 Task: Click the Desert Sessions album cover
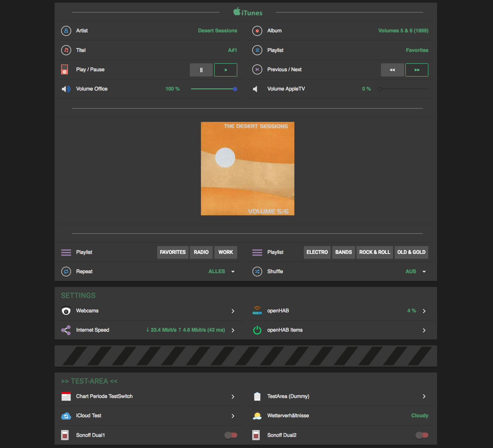247,169
